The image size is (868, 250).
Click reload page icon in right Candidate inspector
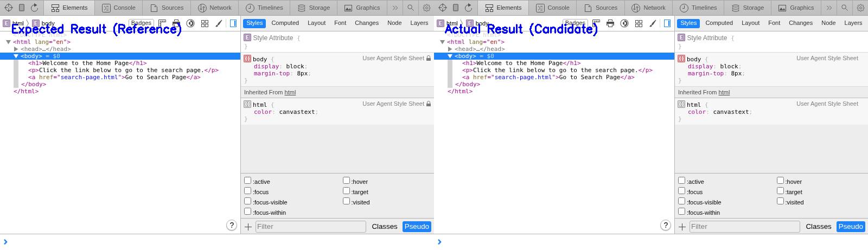tap(468, 8)
